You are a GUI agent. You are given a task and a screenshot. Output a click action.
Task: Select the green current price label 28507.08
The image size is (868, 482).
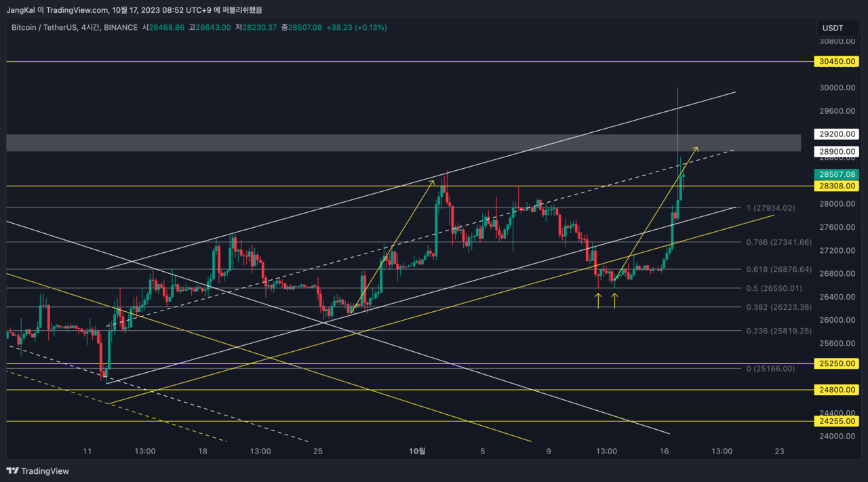pos(839,174)
